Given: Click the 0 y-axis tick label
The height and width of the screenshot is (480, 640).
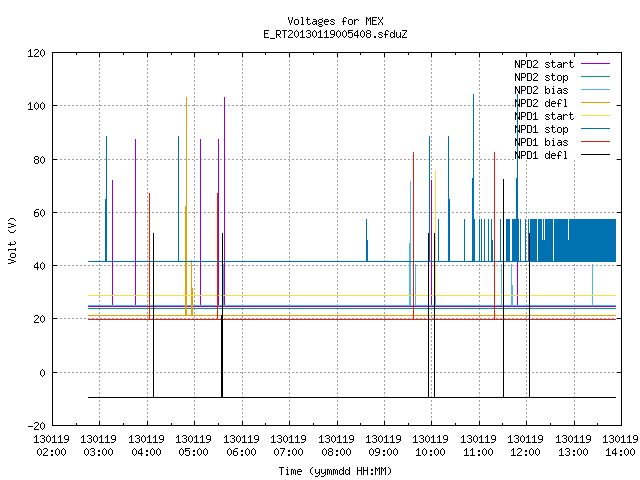Looking at the screenshot, I should [42, 373].
